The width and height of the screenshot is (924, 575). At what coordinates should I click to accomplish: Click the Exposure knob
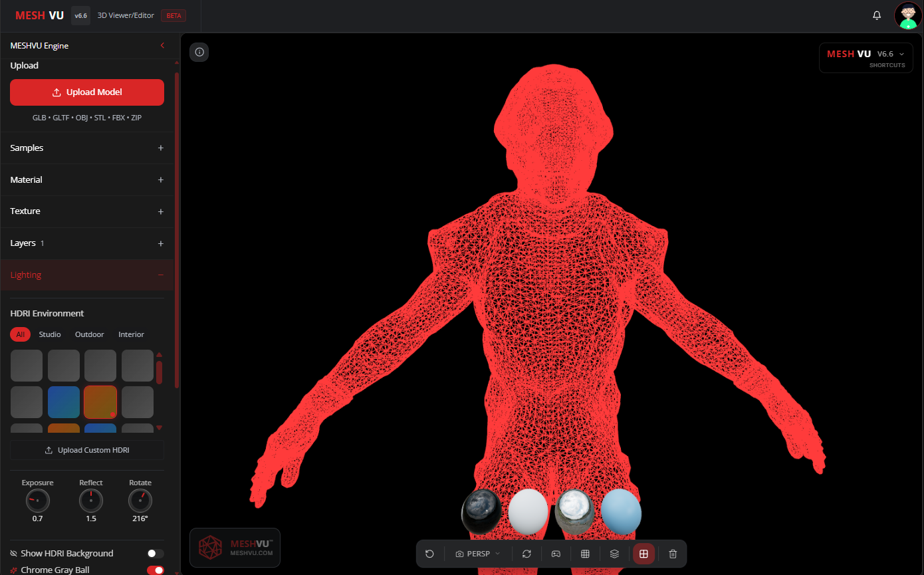(x=37, y=501)
